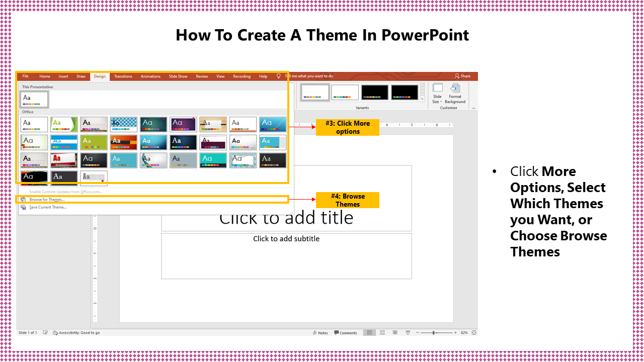This screenshot has height=362, width=644.
Task: Choose the teal patterned-border theme
Action: 243,160
